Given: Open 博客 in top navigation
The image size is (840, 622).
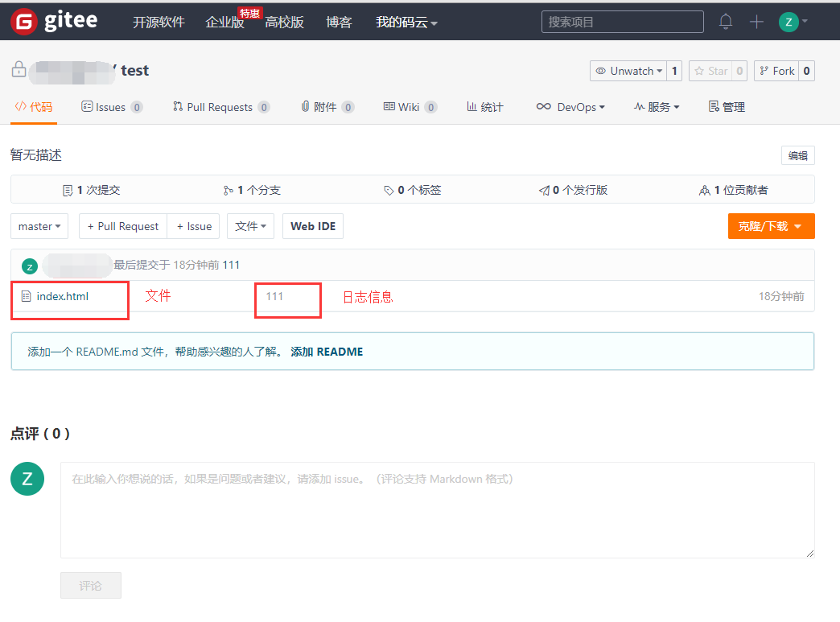Looking at the screenshot, I should pyautogui.click(x=339, y=22).
